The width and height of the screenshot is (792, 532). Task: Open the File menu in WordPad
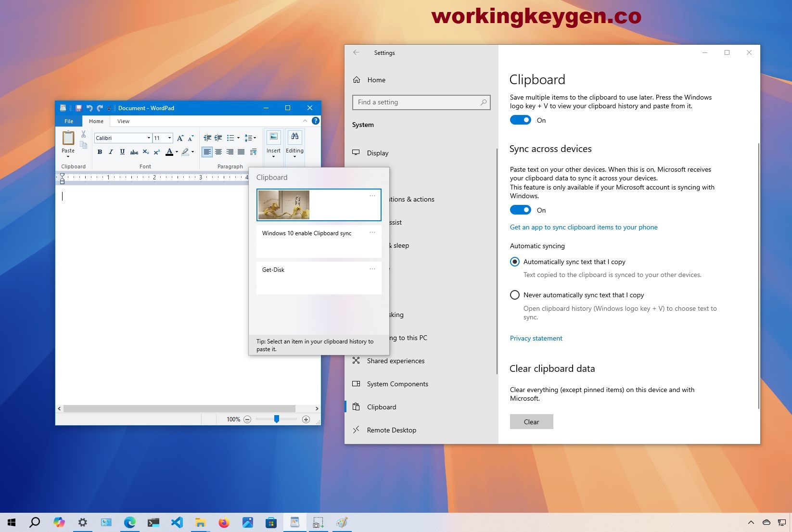coord(68,121)
